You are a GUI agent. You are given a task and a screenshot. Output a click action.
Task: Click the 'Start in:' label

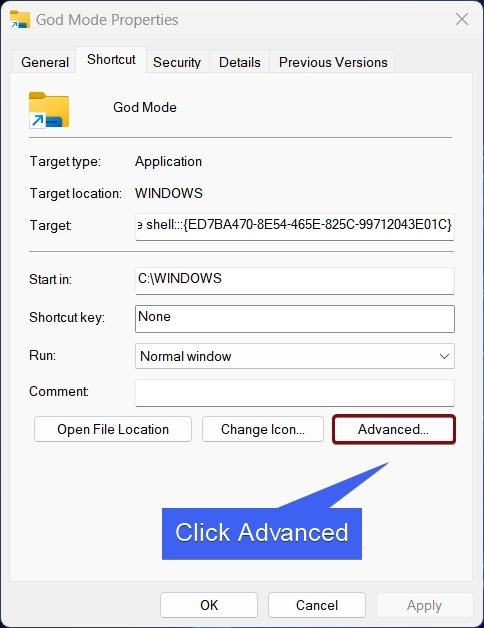(50, 279)
